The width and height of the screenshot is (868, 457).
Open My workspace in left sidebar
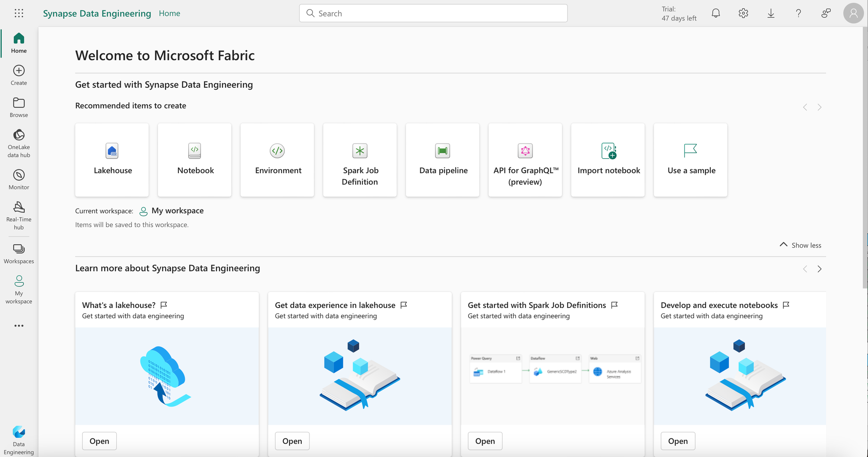pyautogui.click(x=19, y=290)
